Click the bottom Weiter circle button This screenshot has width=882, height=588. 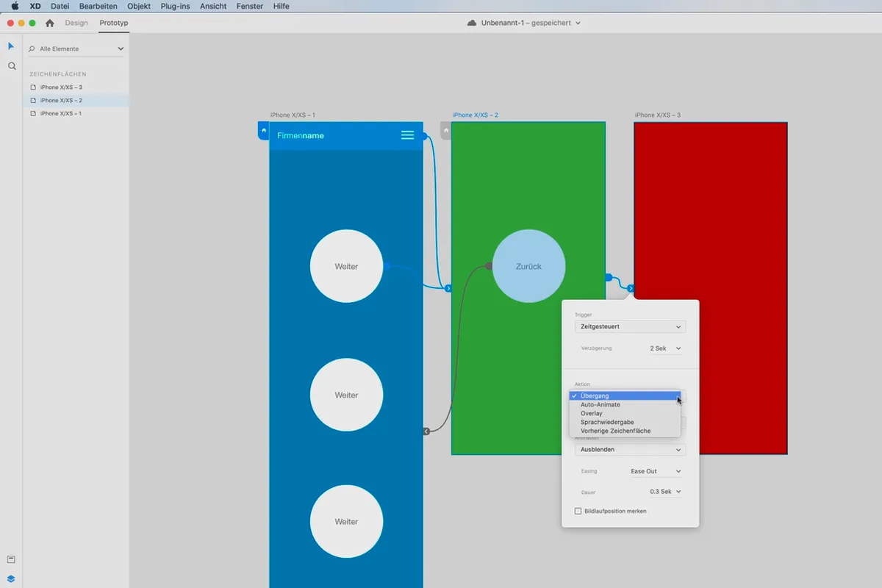(346, 521)
